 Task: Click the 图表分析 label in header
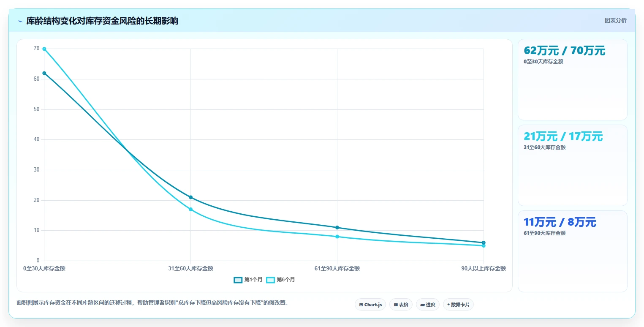(x=615, y=21)
